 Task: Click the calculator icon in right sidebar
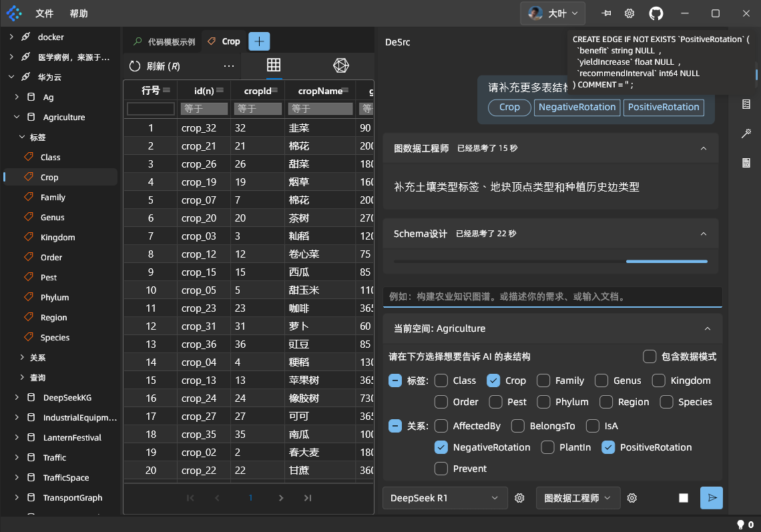(746, 163)
